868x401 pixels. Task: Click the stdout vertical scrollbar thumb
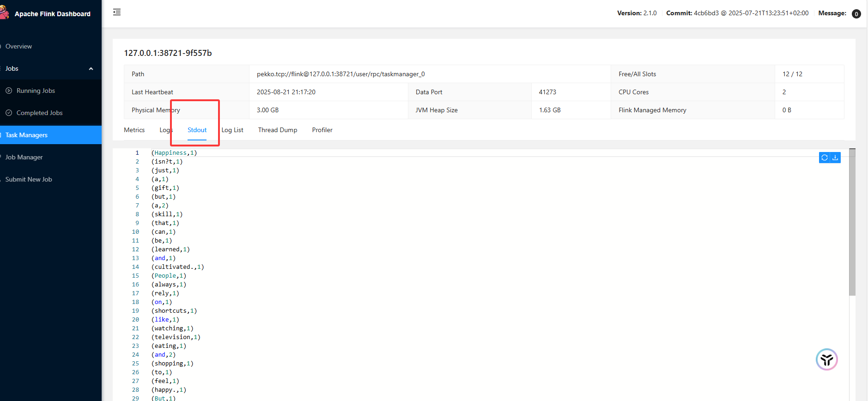point(852,222)
